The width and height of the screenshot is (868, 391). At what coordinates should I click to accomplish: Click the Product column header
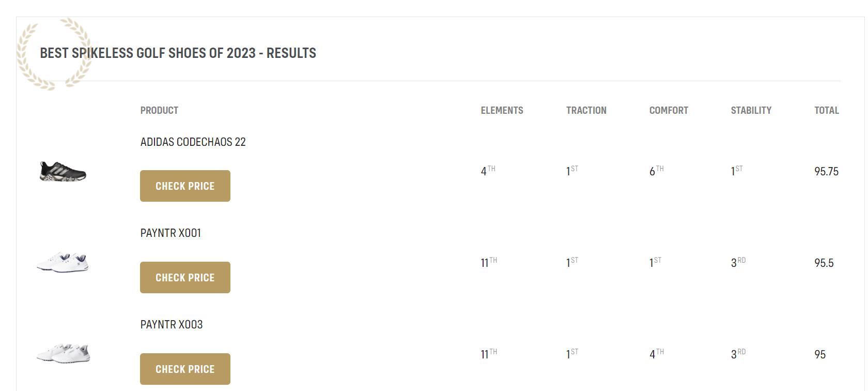(159, 110)
